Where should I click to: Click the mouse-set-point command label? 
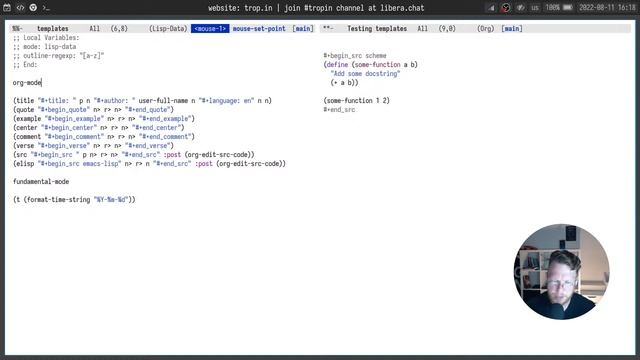259,29
